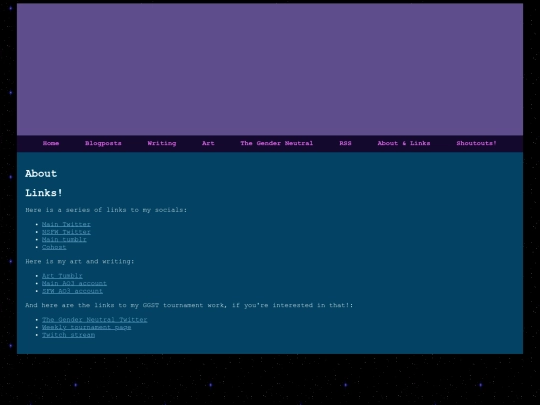The height and width of the screenshot is (405, 540).
Task: Click the Links! heading
Action: [44, 193]
